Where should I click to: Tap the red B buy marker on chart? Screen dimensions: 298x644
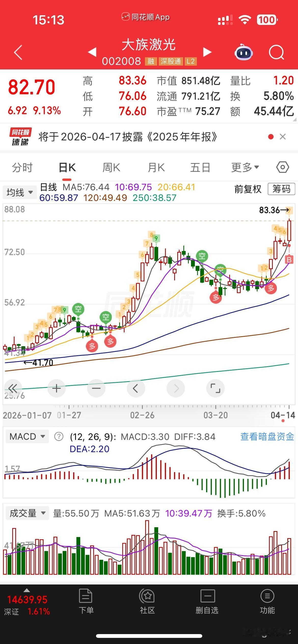tap(289, 259)
